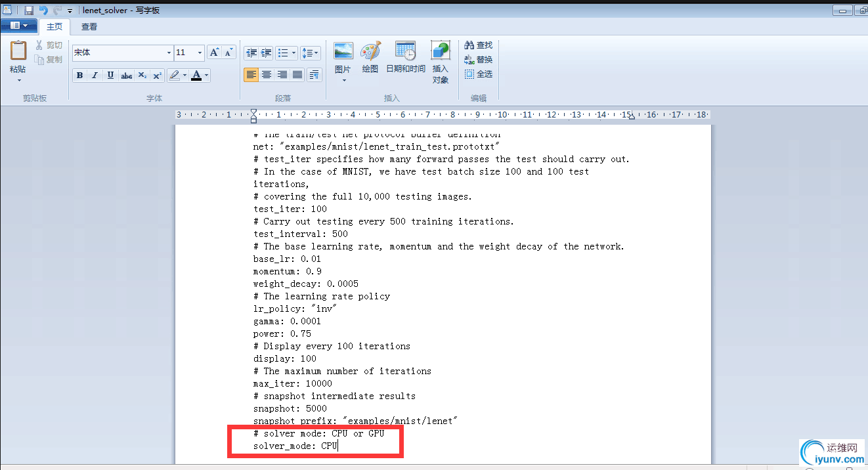868x470 pixels.
Task: Click the text line "momentum: 0.9"
Action: [288, 271]
